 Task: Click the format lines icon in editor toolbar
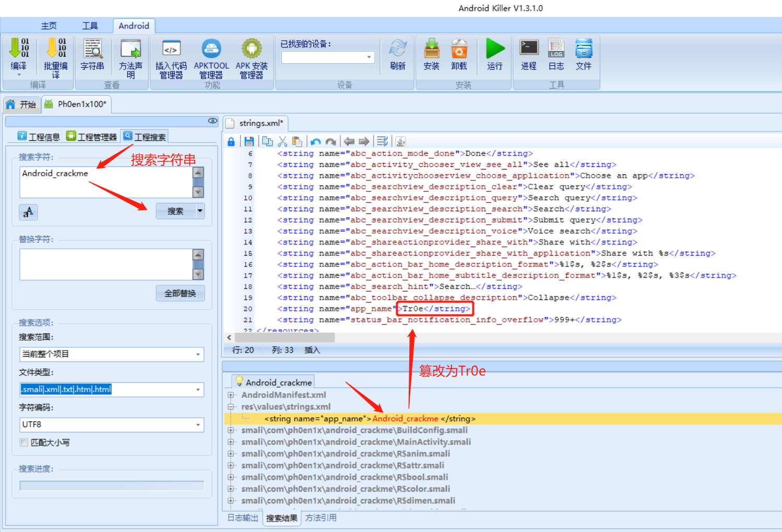coord(383,141)
